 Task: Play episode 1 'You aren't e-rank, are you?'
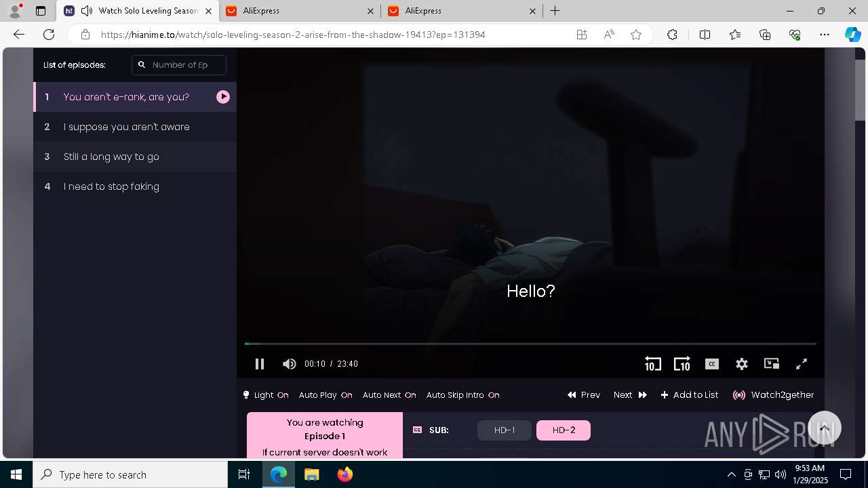135,97
